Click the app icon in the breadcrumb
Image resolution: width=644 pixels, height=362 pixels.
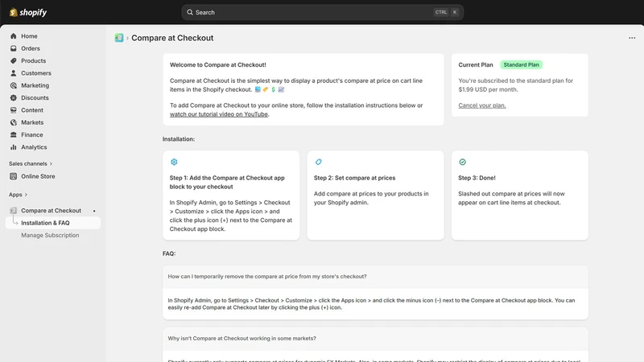point(119,38)
